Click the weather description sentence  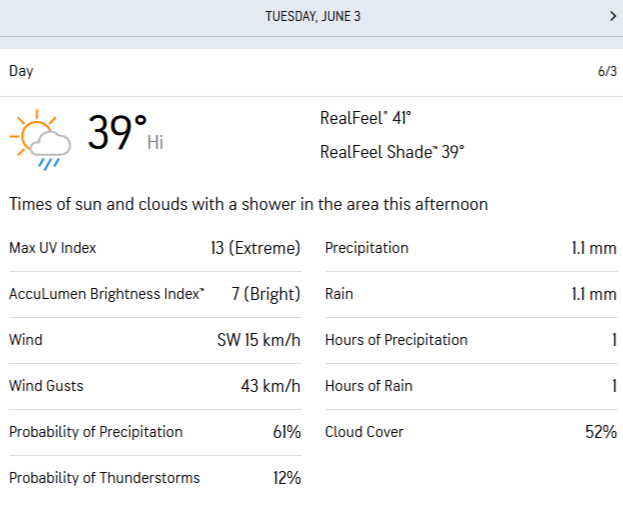point(248,204)
